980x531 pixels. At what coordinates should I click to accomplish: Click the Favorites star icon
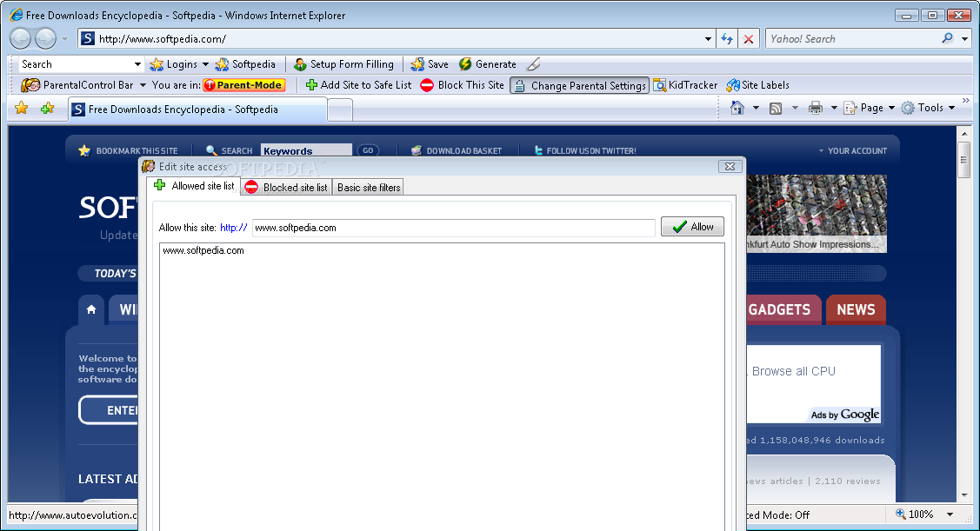(21, 108)
